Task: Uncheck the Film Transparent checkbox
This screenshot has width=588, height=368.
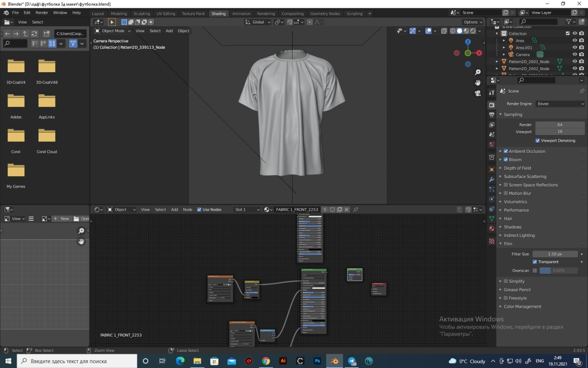Action: click(x=535, y=262)
